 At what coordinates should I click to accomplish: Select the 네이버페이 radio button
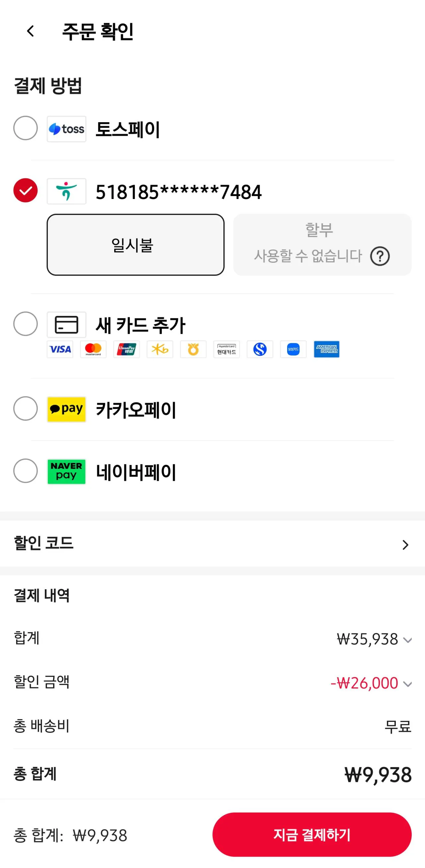pos(26,471)
